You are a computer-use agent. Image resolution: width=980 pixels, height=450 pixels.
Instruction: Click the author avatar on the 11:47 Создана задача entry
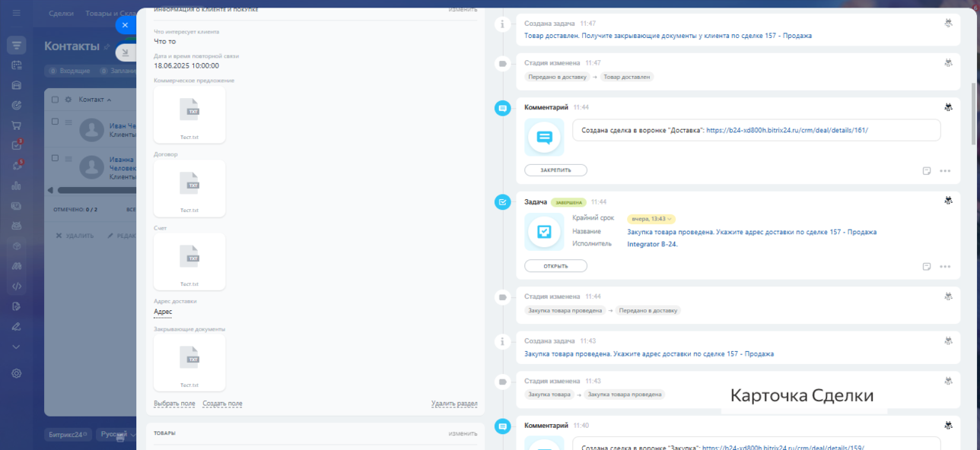coord(948,24)
